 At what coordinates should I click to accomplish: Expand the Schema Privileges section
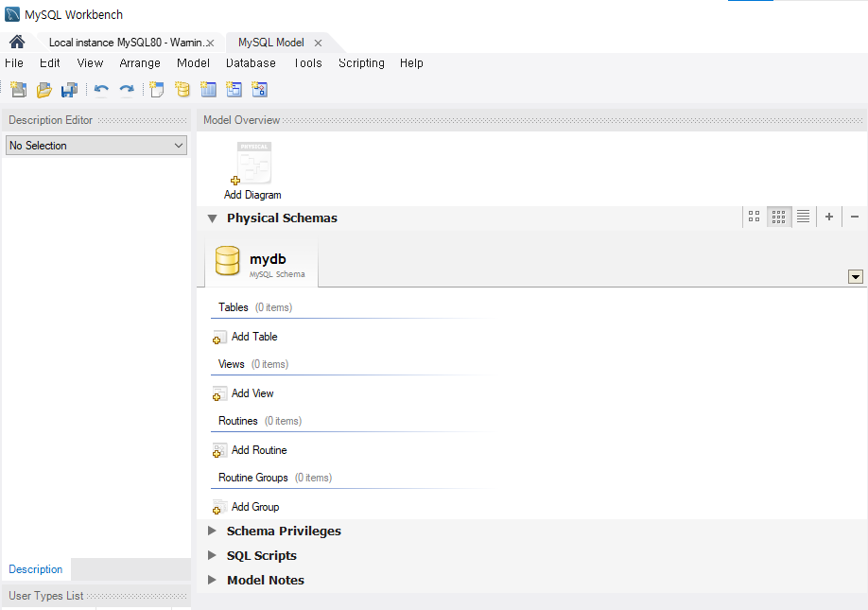212,531
